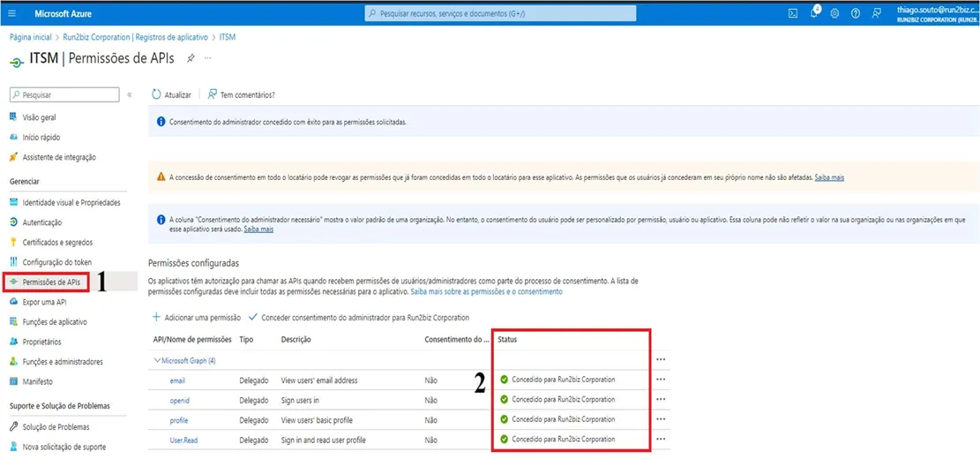The height and width of the screenshot is (459, 980).
Task: Click the plus icon to add a permission
Action: (157, 317)
